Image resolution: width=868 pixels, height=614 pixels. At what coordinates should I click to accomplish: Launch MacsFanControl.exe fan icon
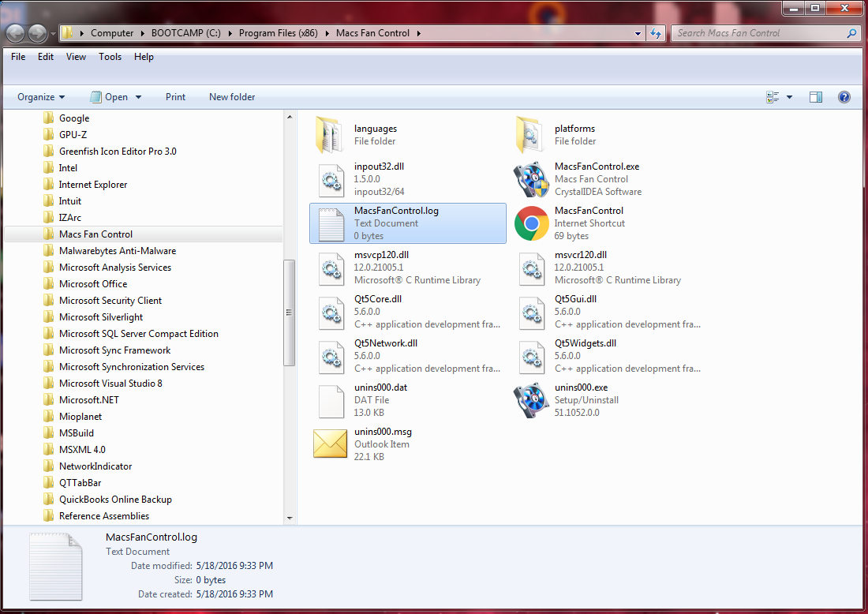[531, 179]
